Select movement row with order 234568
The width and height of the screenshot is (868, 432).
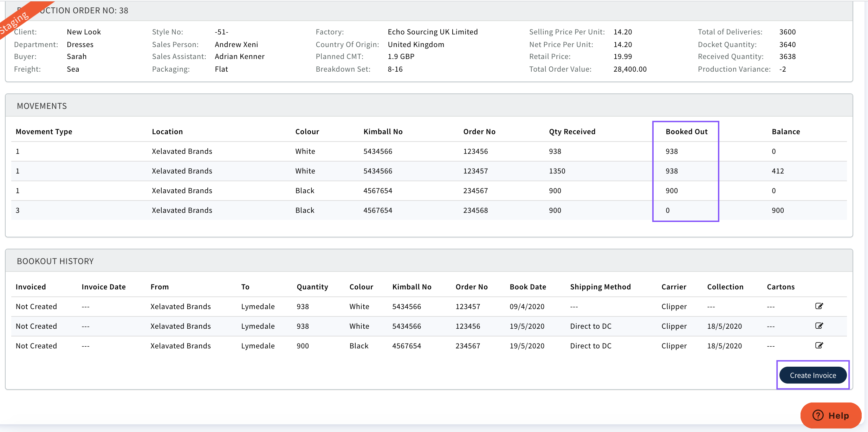[x=475, y=210]
